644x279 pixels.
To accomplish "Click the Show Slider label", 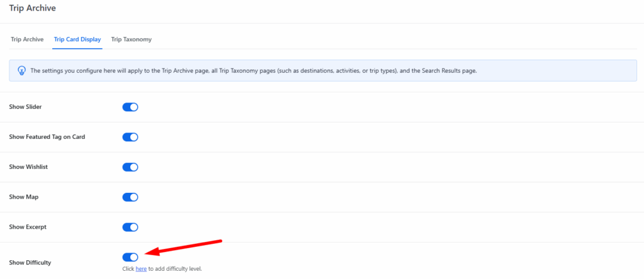I will point(26,107).
